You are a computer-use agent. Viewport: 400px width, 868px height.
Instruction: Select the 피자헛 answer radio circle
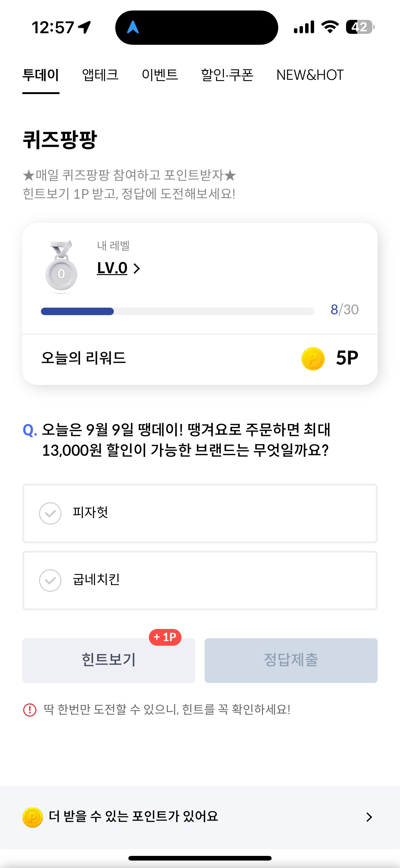point(50,513)
